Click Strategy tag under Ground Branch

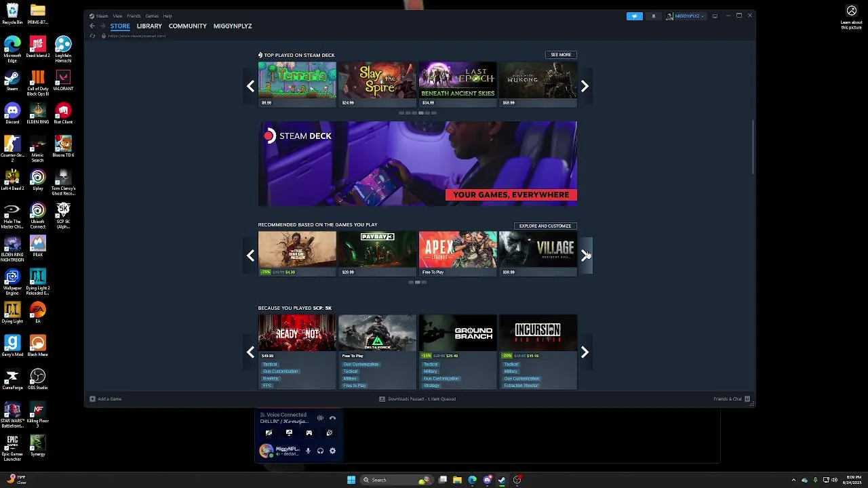coord(431,386)
